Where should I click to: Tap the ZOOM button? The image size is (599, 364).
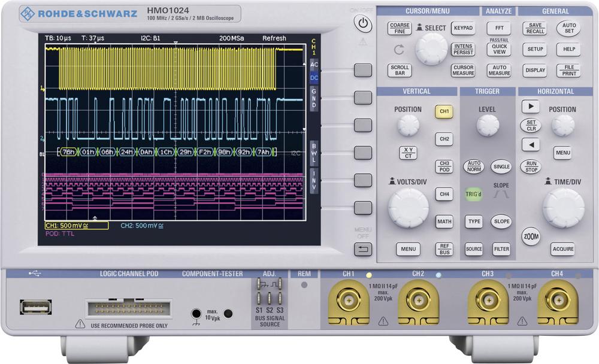pyautogui.click(x=531, y=236)
